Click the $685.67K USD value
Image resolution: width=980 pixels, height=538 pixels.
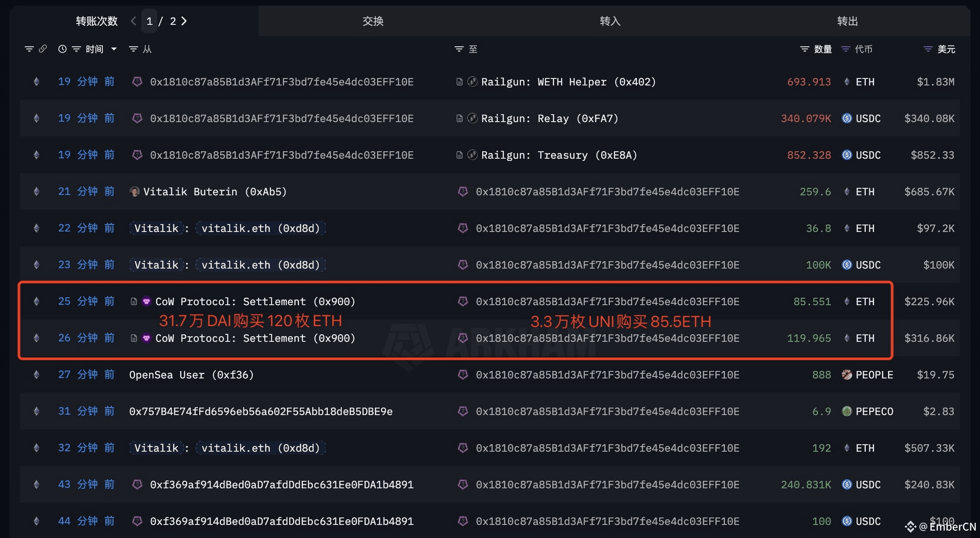tap(929, 192)
